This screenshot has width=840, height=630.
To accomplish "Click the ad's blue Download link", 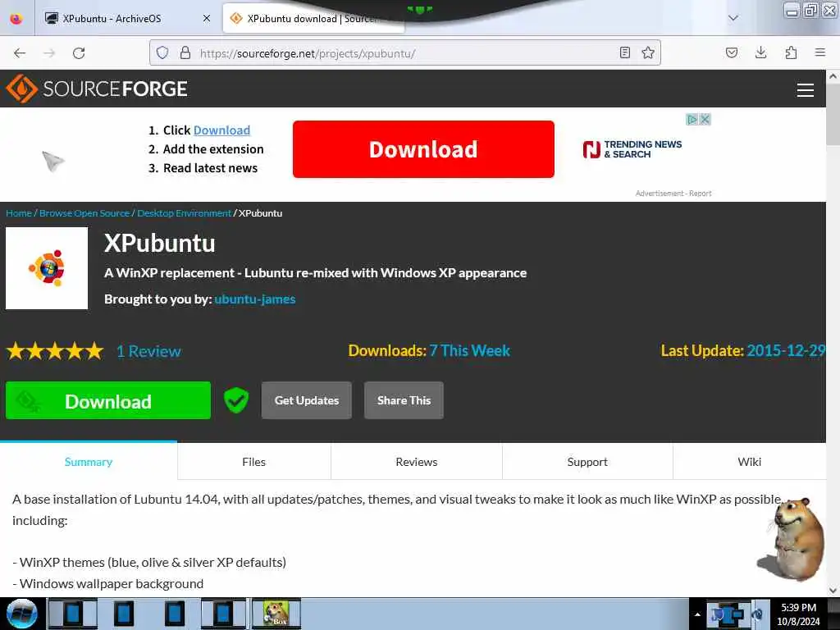I will 221,130.
